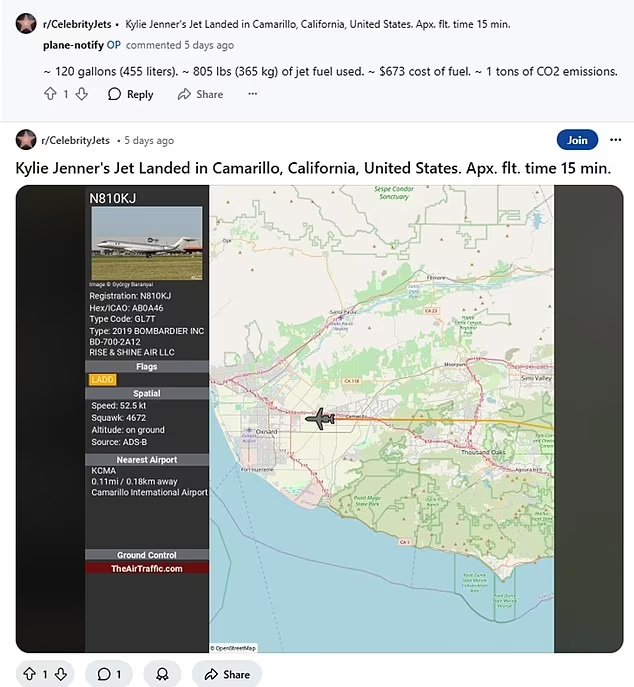This screenshot has width=634, height=687.
Task: Open the comment's three-dot more options menu
Action: point(252,94)
